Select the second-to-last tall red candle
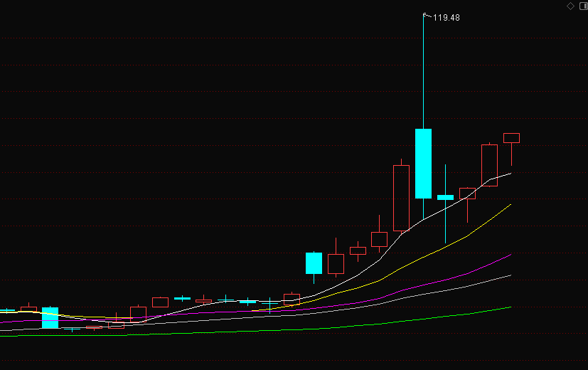The height and width of the screenshot is (370, 588). [489, 165]
